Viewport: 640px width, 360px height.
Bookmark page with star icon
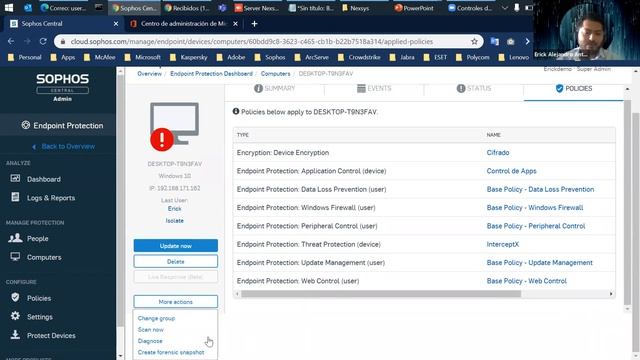(474, 42)
